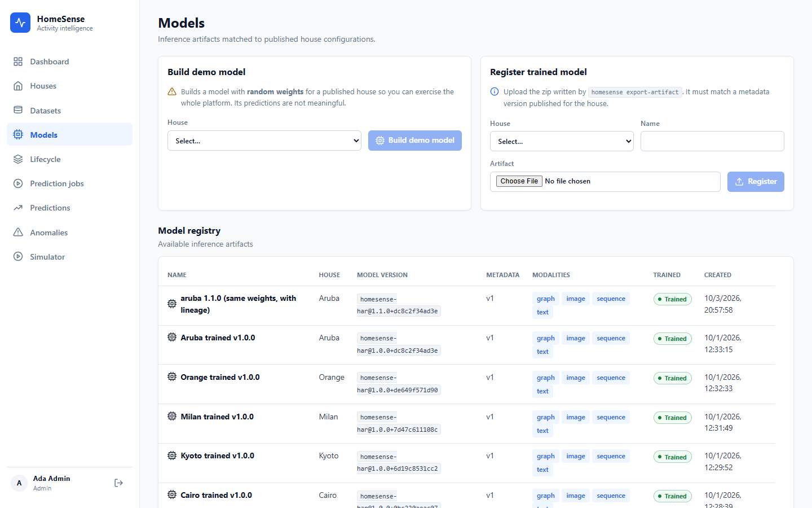The width and height of the screenshot is (812, 508).
Task: Click the chip icon beside Aruba trained v1.0.0
Action: [x=172, y=338]
